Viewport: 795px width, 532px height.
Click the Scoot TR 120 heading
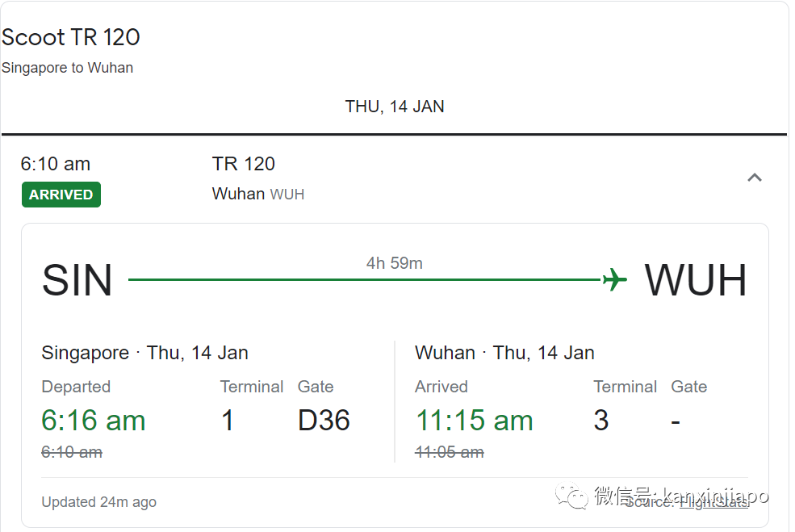71,37
